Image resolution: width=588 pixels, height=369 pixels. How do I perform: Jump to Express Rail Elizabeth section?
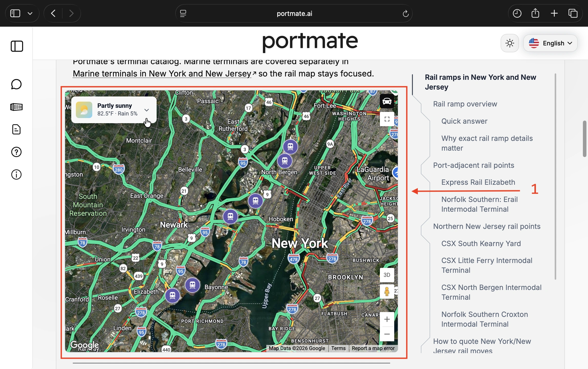pos(478,182)
